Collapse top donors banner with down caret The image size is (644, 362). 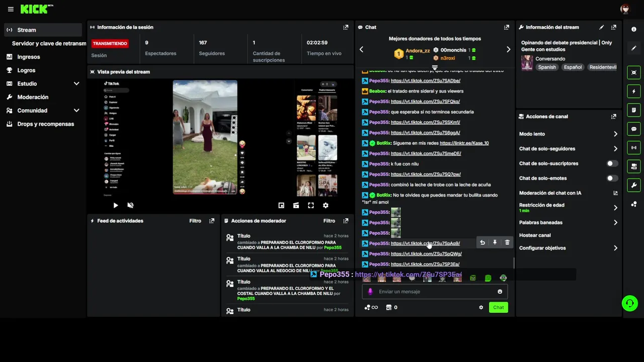tap(435, 67)
